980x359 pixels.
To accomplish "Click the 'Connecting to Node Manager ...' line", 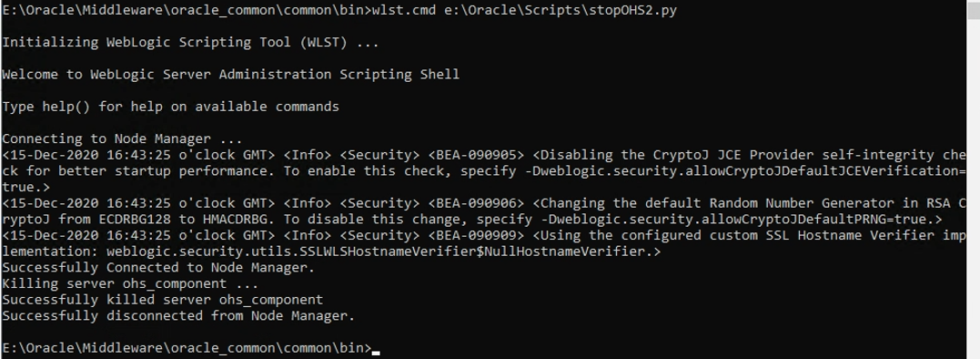I will (122, 138).
